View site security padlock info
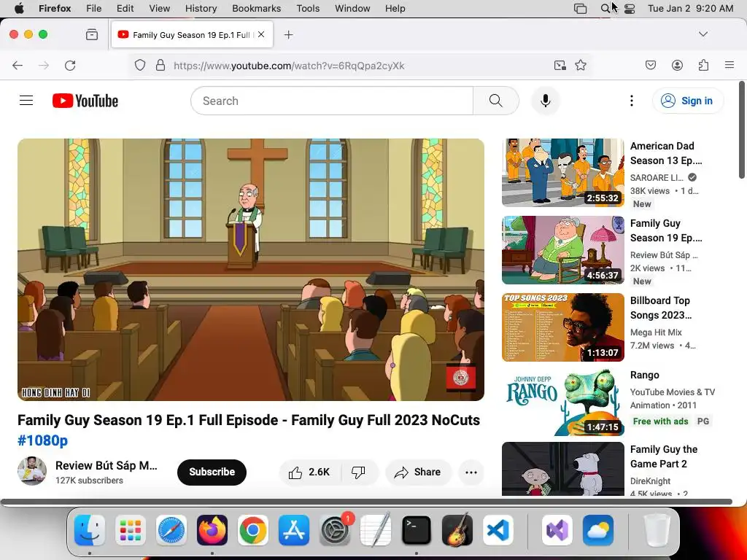This screenshot has width=747, height=560. click(160, 65)
